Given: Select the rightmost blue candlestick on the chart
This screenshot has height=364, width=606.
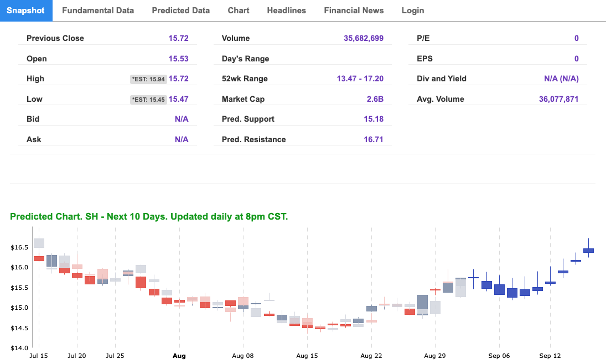Looking at the screenshot, I should (588, 250).
